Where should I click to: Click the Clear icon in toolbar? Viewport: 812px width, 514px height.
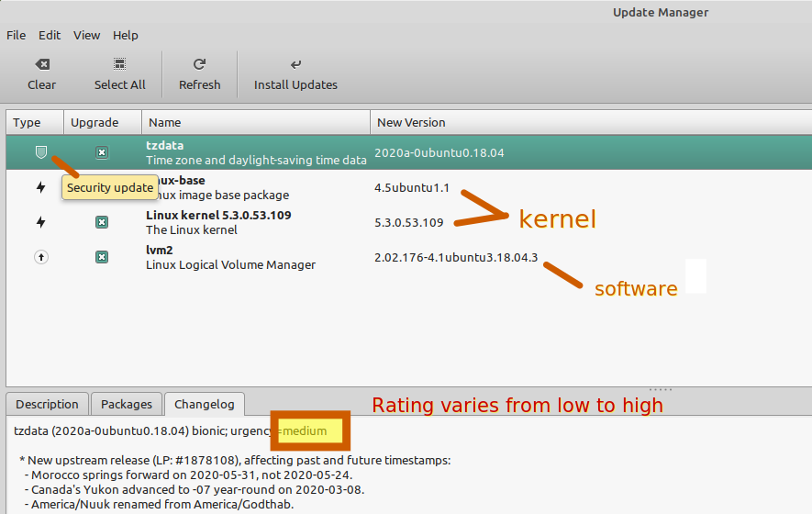[41, 64]
